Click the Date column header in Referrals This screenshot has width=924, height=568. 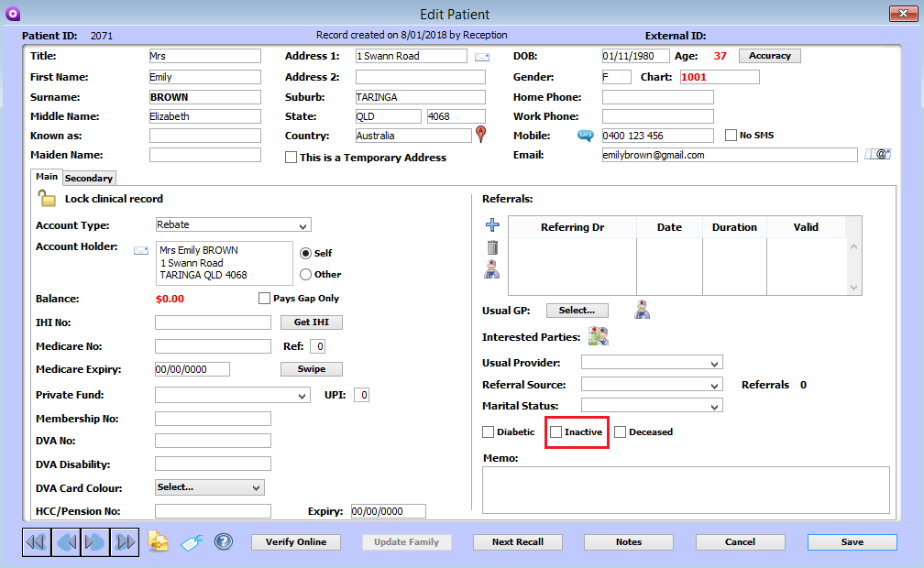pyautogui.click(x=669, y=227)
